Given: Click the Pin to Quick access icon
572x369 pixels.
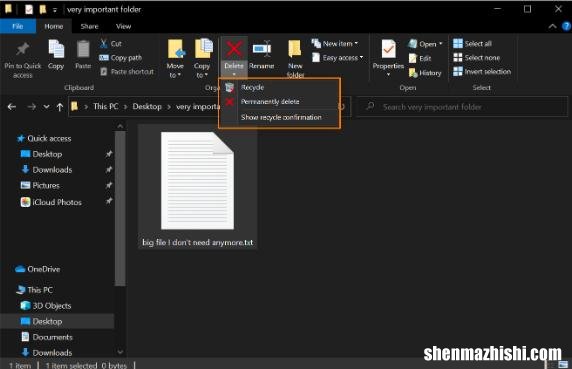Looking at the screenshot, I should click(23, 50).
